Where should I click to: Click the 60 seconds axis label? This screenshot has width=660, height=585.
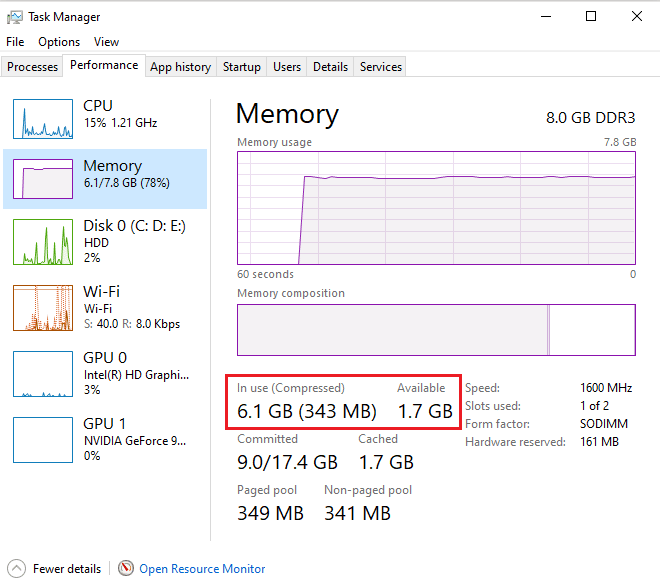pyautogui.click(x=266, y=274)
